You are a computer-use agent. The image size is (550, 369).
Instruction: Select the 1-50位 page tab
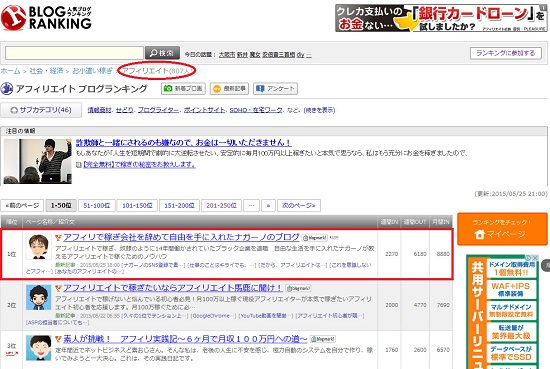[x=61, y=206]
